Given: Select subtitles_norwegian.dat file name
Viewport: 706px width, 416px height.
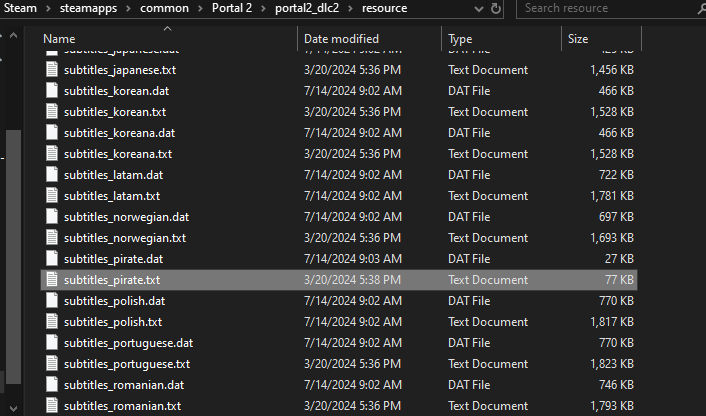Looking at the screenshot, I should [126, 217].
